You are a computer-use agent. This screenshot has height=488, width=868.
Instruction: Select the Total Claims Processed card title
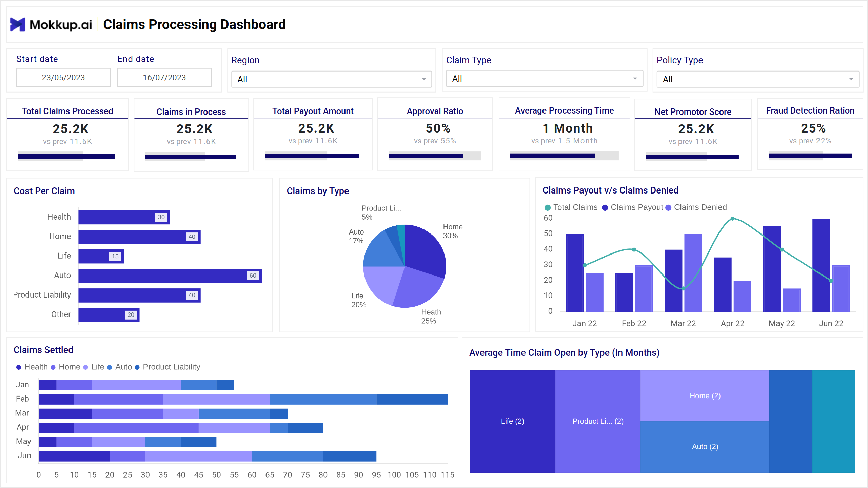[x=67, y=111]
